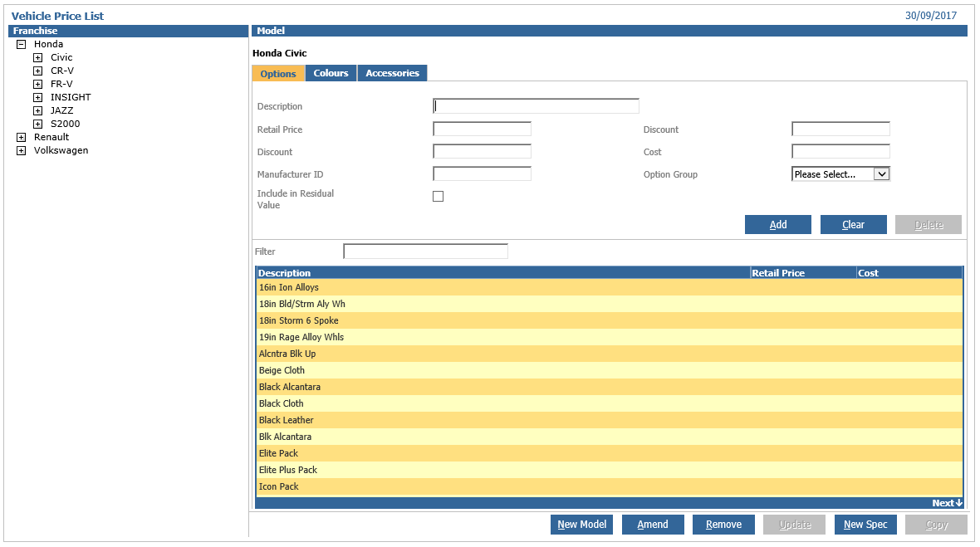Click the Add button
This screenshot has height=547, width=980.
click(778, 225)
